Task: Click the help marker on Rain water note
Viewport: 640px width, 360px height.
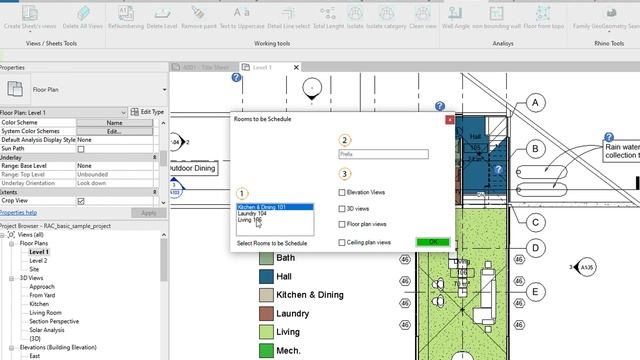Action: pos(609,137)
